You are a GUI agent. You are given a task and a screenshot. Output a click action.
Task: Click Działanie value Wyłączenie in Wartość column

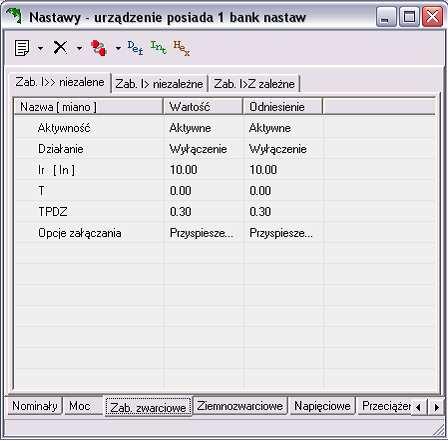tap(198, 149)
